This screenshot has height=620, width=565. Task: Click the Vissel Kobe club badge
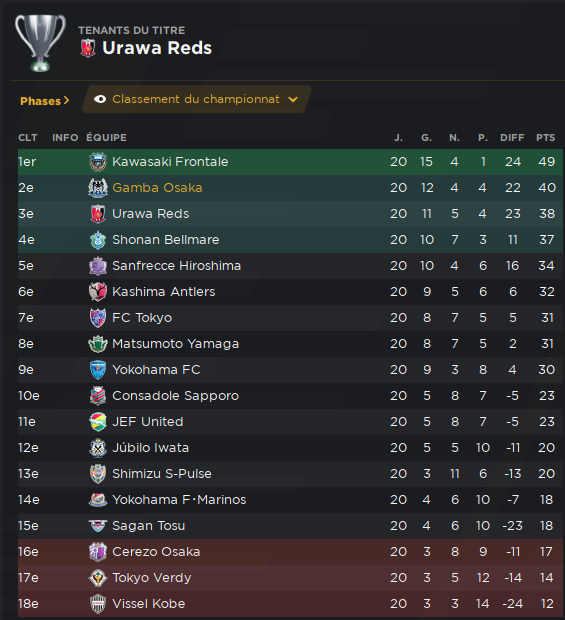tap(98, 604)
